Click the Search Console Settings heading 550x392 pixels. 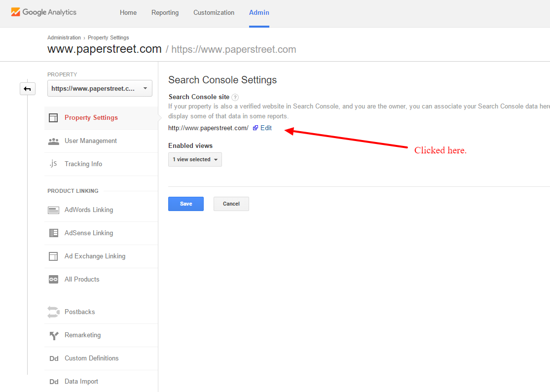(x=222, y=80)
